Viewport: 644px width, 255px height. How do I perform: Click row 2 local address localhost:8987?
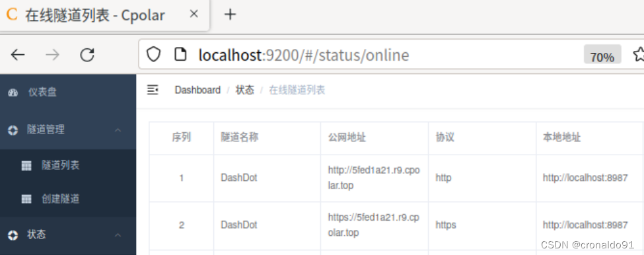coord(585,225)
